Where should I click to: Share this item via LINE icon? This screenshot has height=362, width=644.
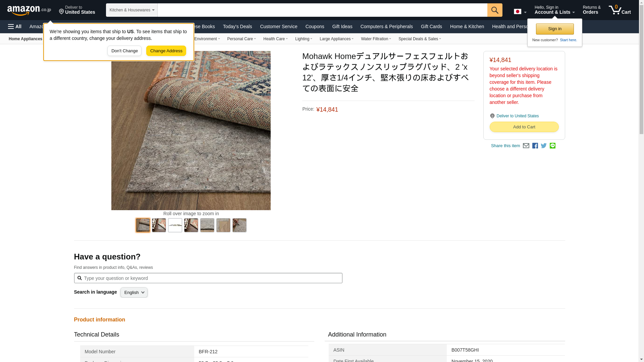552,146
